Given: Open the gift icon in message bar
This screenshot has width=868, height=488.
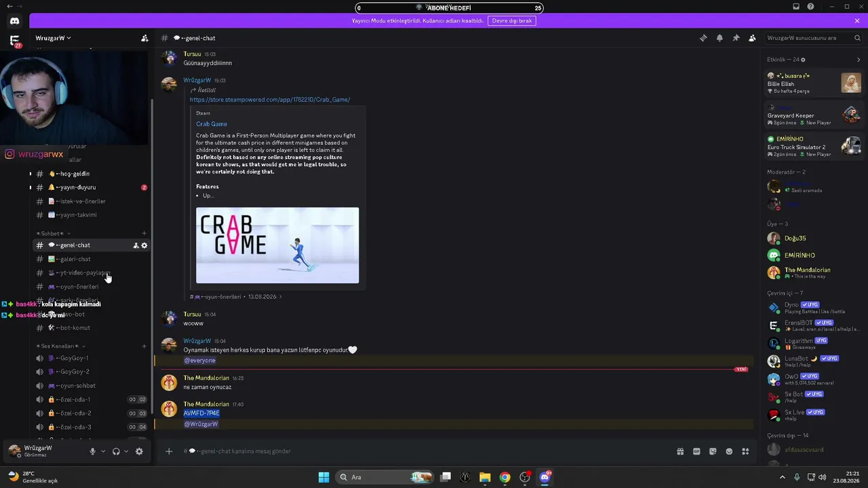Looking at the screenshot, I should coord(680,451).
